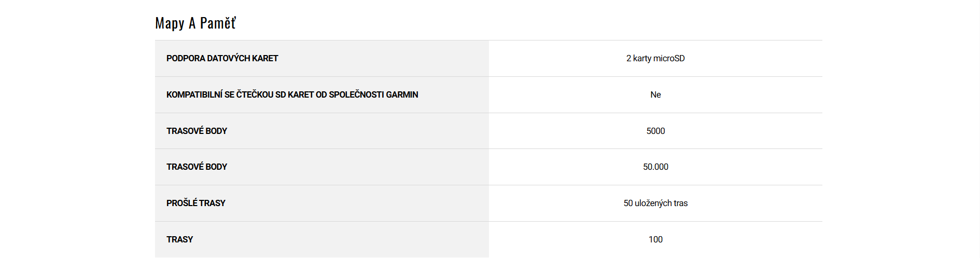Viewport: 980px width, 258px height.
Task: Select the "50.000" value cell
Action: click(x=655, y=167)
